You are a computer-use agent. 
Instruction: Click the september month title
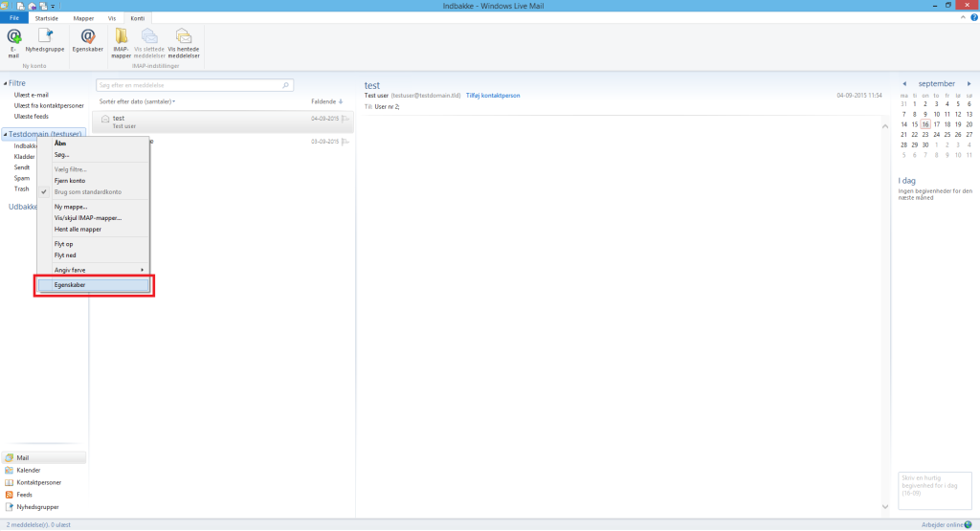coord(936,83)
